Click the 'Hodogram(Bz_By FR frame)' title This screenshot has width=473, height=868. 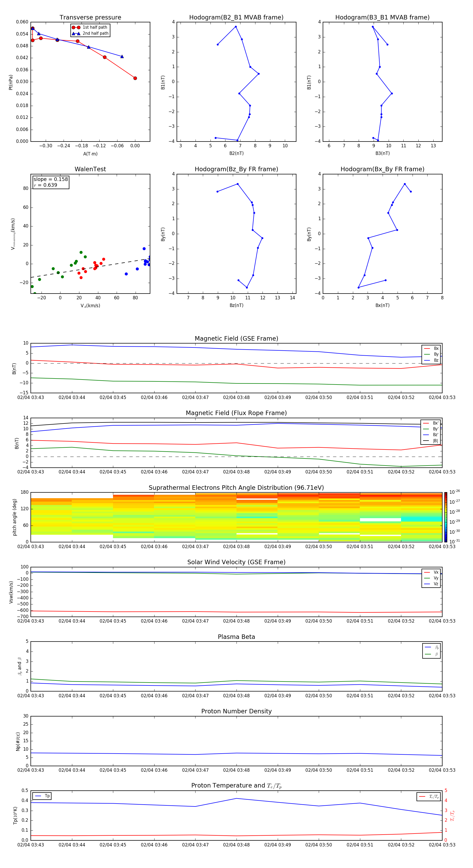coord(236,169)
